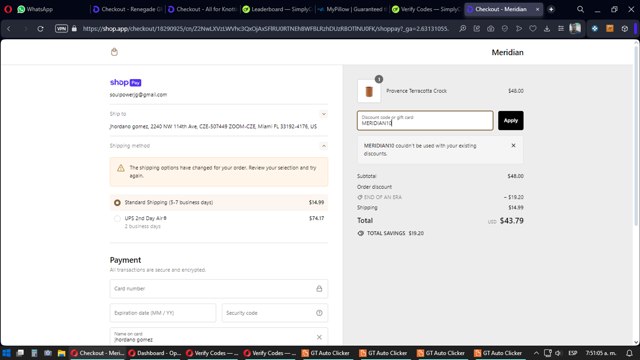
Task: Open the notifications bell in taskbar
Action: pos(629,353)
